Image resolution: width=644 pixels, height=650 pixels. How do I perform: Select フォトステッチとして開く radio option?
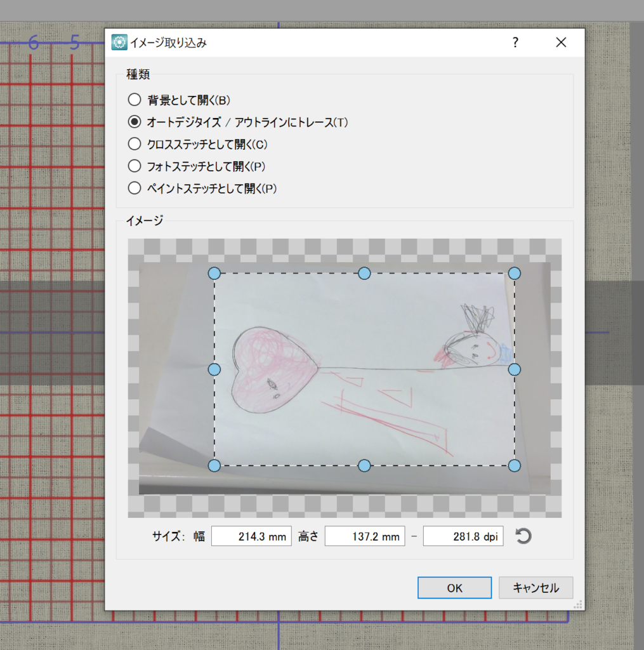point(134,166)
